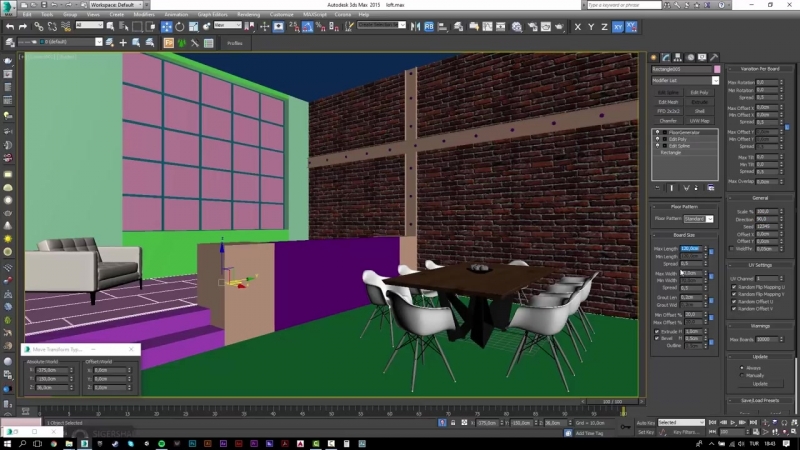Open the Motion command panel tab
The height and width of the screenshot is (450, 800).
point(690,58)
